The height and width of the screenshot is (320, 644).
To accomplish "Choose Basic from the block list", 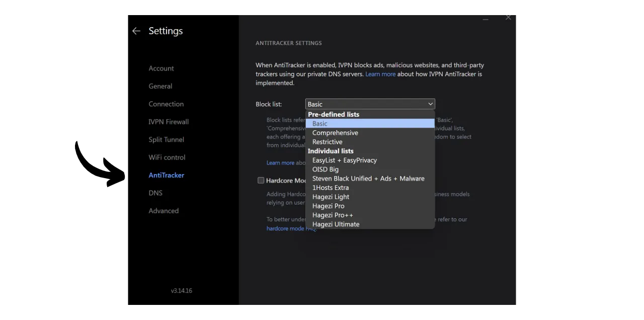I will tap(370, 124).
